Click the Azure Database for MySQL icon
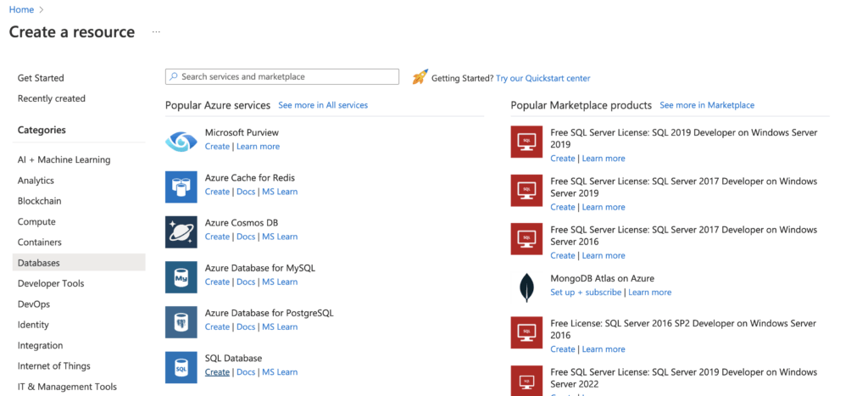 pos(181,277)
